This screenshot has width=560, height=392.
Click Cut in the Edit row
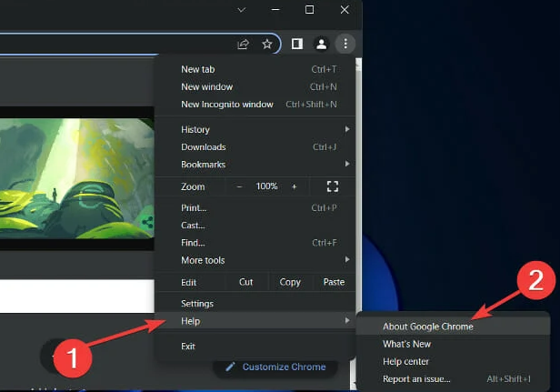(246, 282)
